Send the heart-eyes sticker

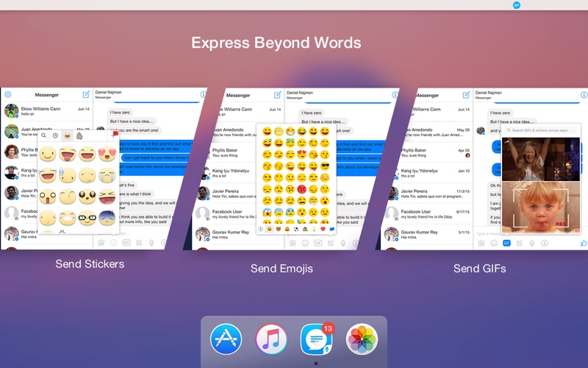107,153
